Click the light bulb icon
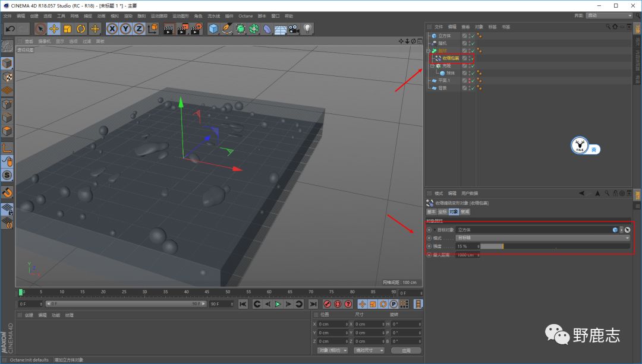The image size is (642, 364). click(x=307, y=29)
